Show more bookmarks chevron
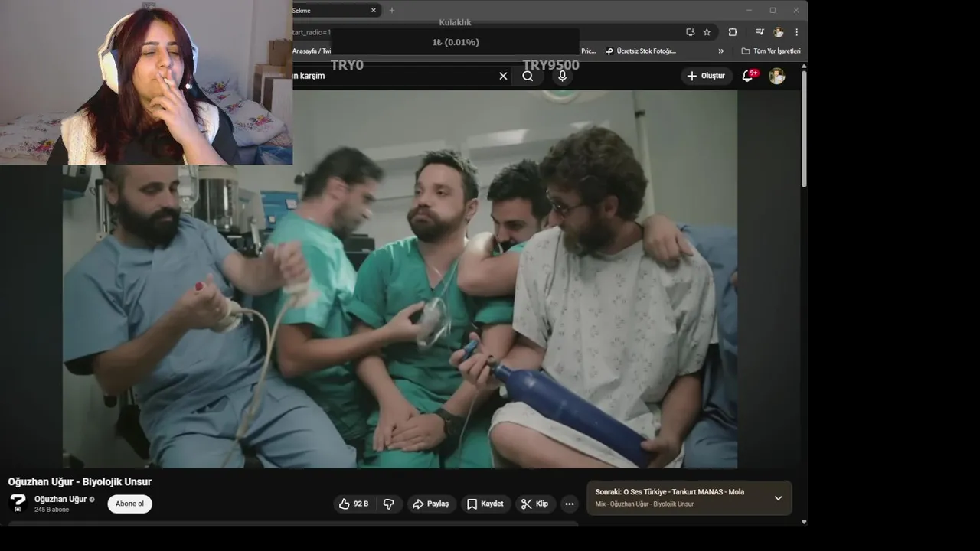Image resolution: width=980 pixels, height=551 pixels. click(x=720, y=51)
